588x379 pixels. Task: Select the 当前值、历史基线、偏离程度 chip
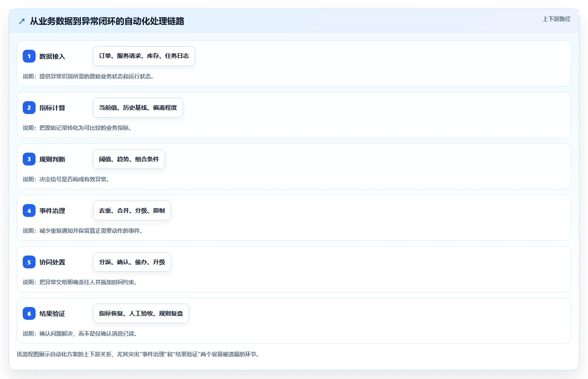point(138,108)
